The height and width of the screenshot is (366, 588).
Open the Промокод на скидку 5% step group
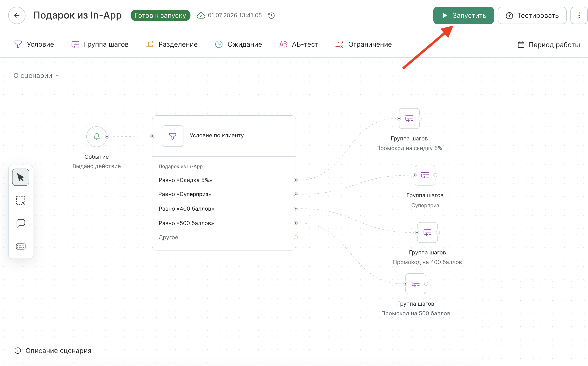[x=409, y=118]
